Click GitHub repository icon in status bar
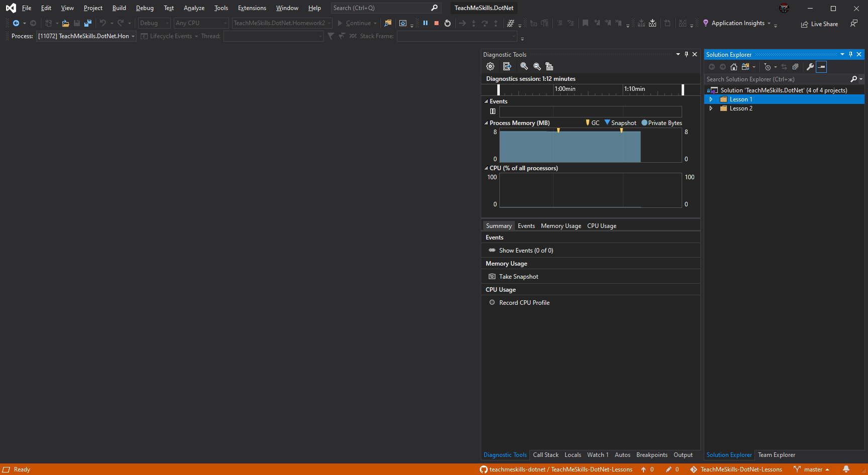 tap(484, 469)
